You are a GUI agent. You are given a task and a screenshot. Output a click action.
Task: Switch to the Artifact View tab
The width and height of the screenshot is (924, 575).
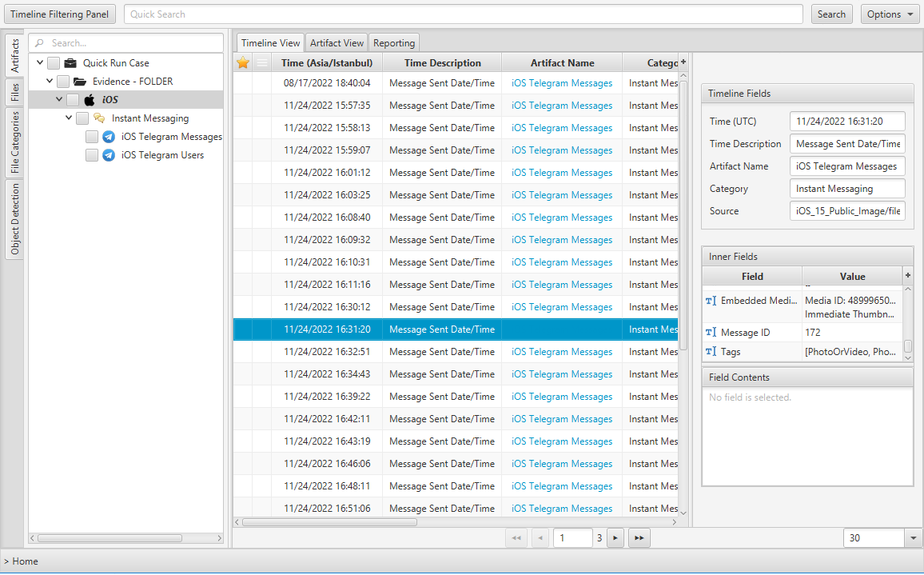tap(337, 43)
